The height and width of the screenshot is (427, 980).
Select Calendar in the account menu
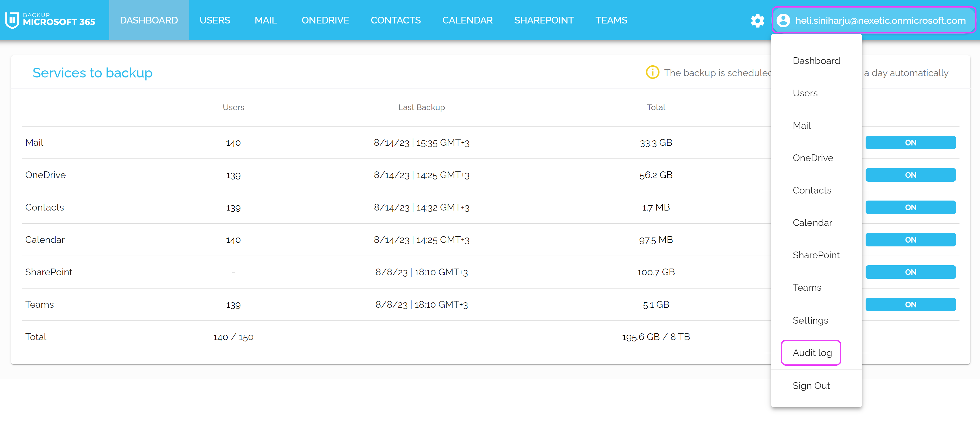[816, 223]
